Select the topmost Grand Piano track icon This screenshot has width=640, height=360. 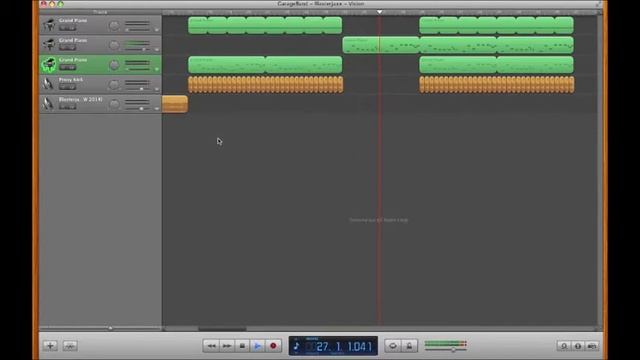pos(49,25)
